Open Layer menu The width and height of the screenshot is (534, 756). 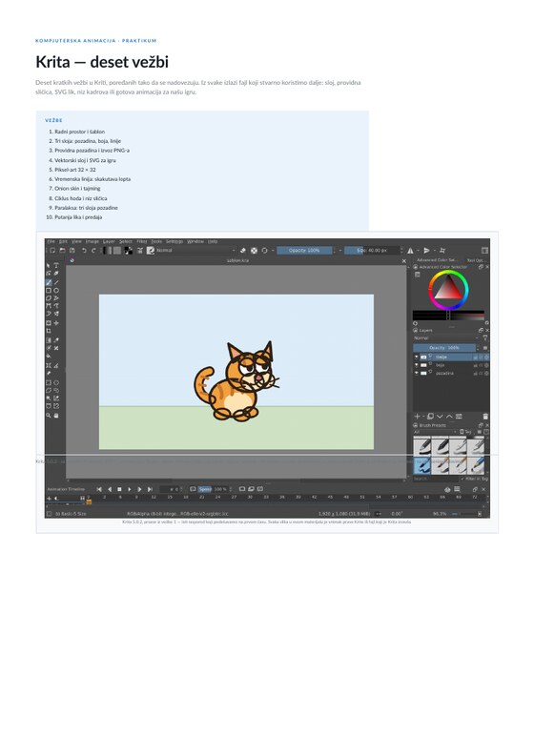[109, 241]
